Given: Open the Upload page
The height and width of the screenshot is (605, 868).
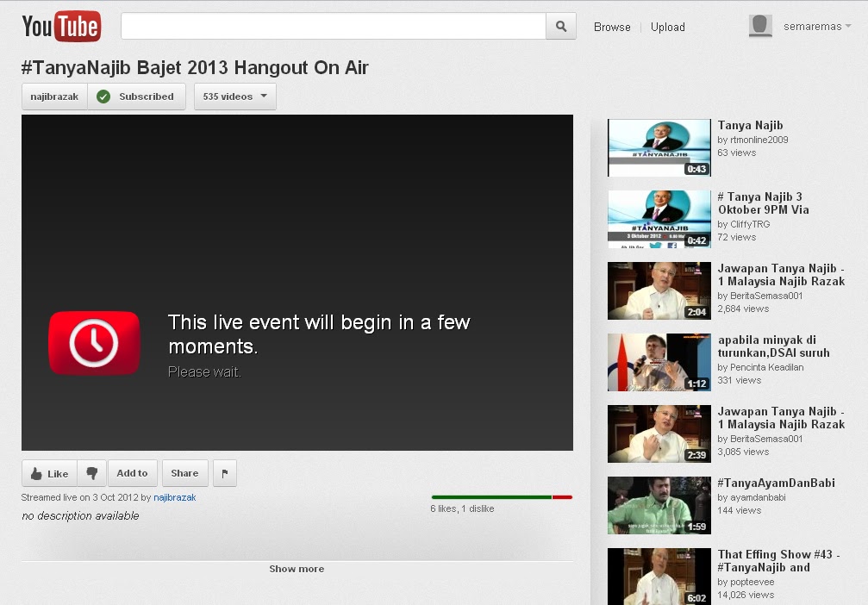Looking at the screenshot, I should pos(668,27).
